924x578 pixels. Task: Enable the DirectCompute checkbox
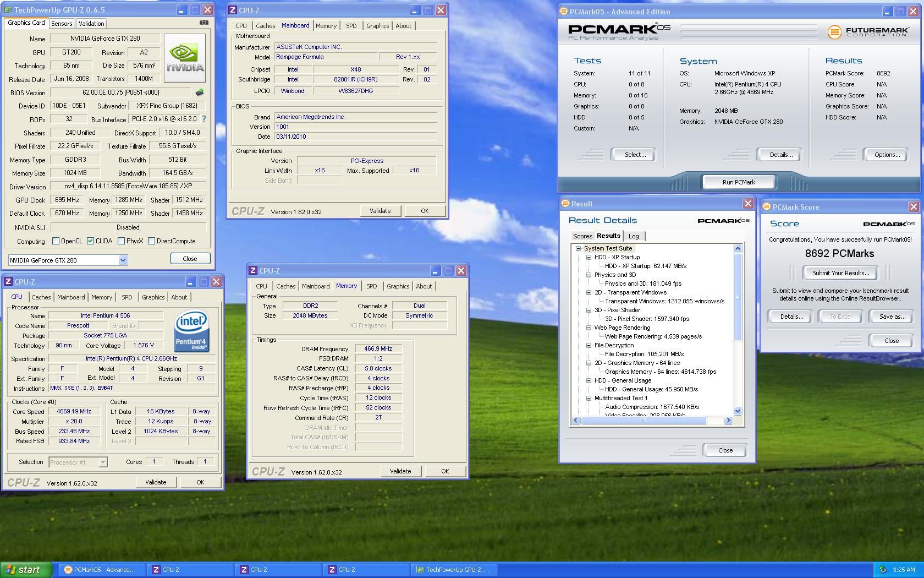point(151,241)
